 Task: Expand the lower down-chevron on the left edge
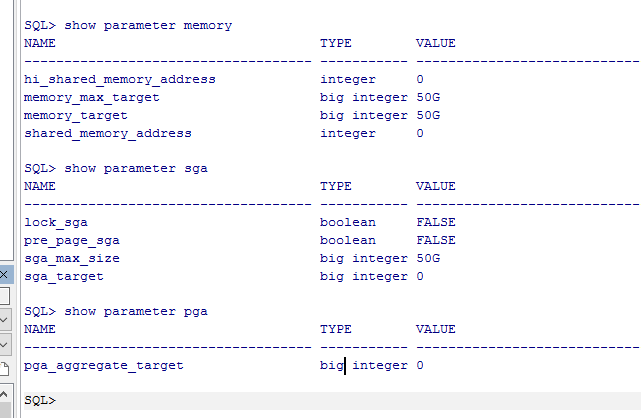(4, 344)
